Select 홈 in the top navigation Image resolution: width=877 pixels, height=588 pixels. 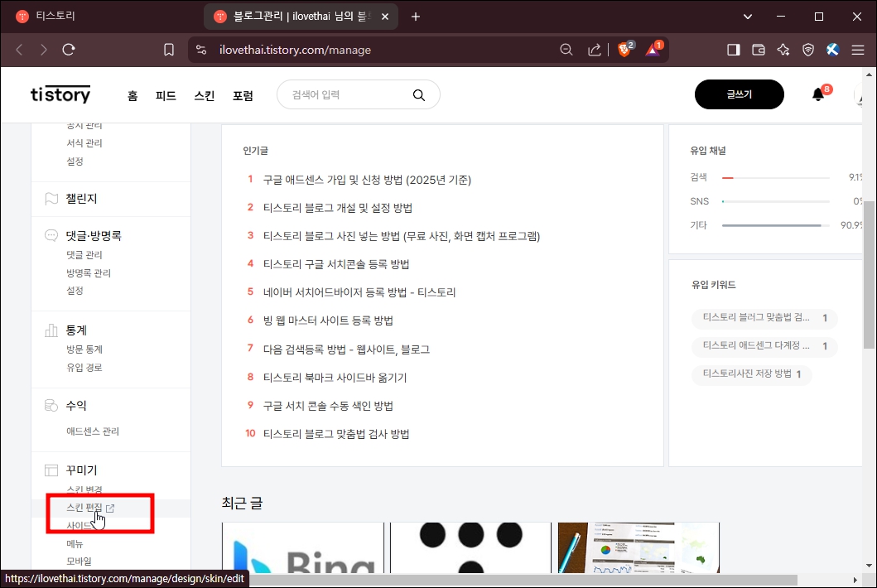[133, 94]
